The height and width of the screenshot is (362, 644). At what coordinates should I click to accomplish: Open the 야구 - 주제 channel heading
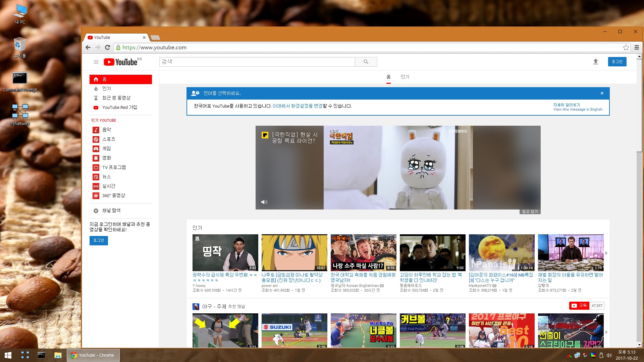coord(214,307)
